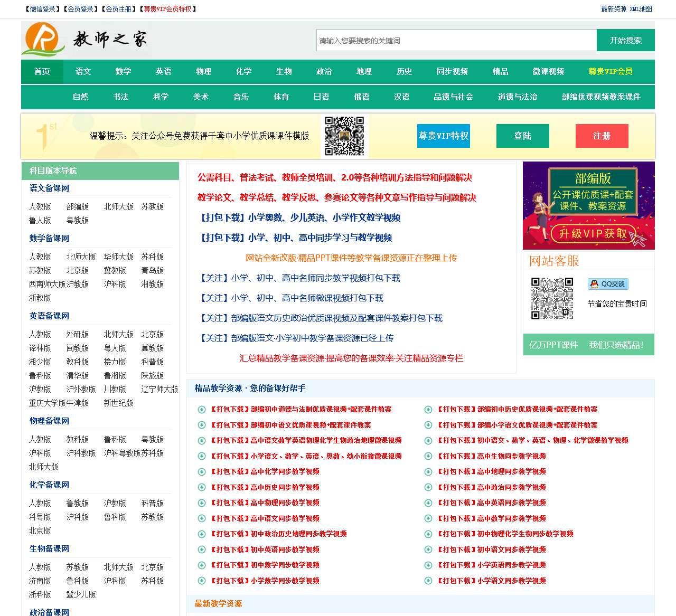Select 首页 in the navigation bar
Viewport: 676px width, 616px height.
click(42, 72)
